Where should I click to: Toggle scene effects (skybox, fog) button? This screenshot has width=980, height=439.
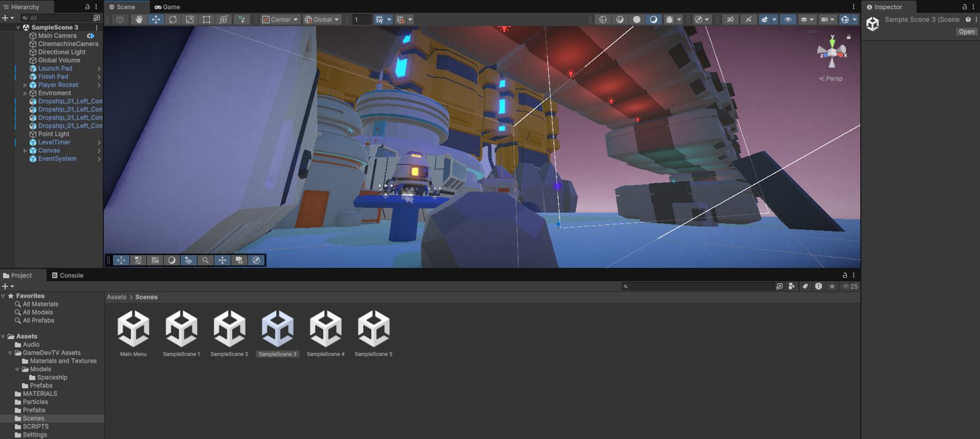[764, 20]
